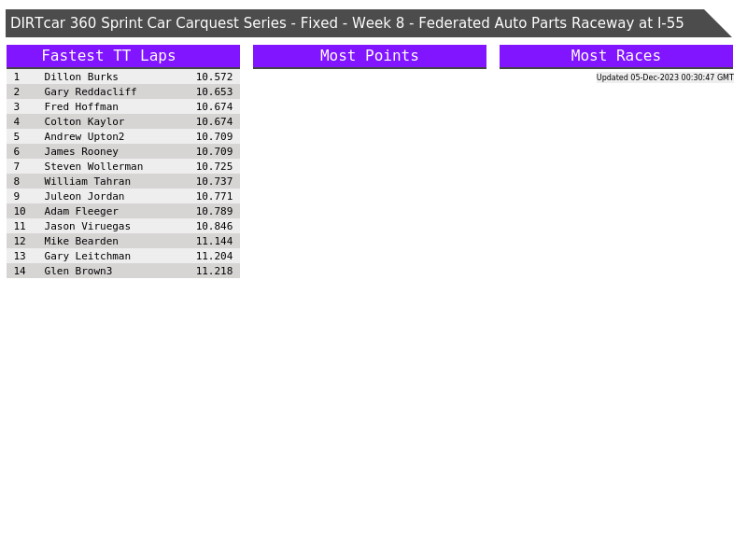Click on Fred Hoffman's name
747x560 pixels.
pyautogui.click(x=81, y=106)
